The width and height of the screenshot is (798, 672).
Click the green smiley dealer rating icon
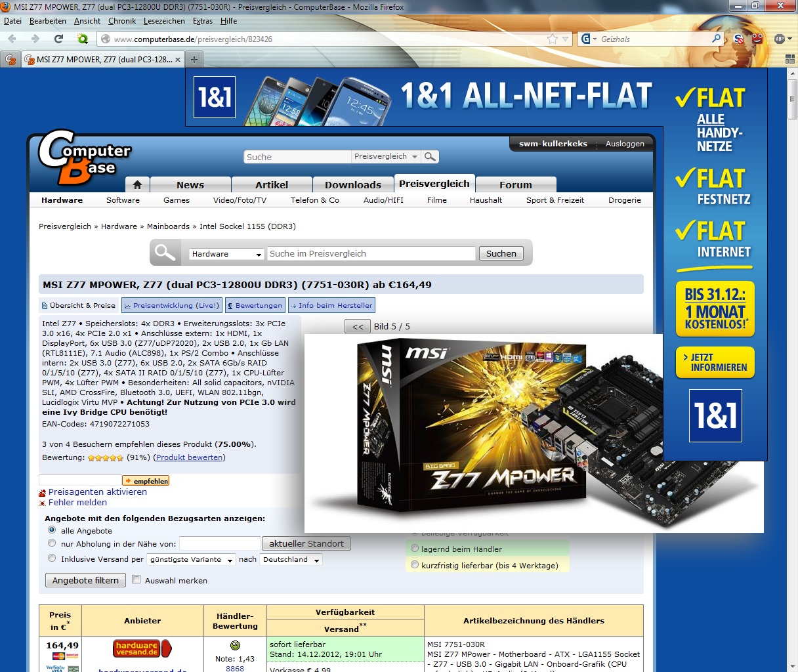click(x=235, y=646)
